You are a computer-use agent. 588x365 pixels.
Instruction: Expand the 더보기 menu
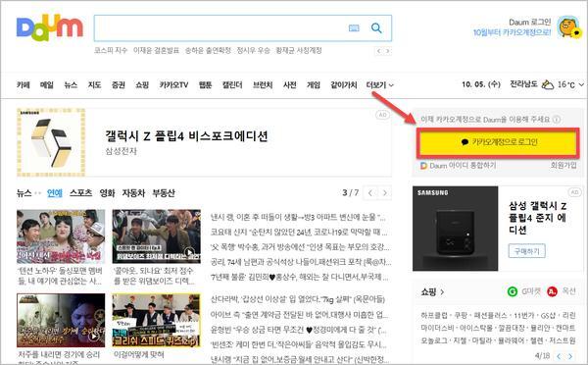pos(379,85)
